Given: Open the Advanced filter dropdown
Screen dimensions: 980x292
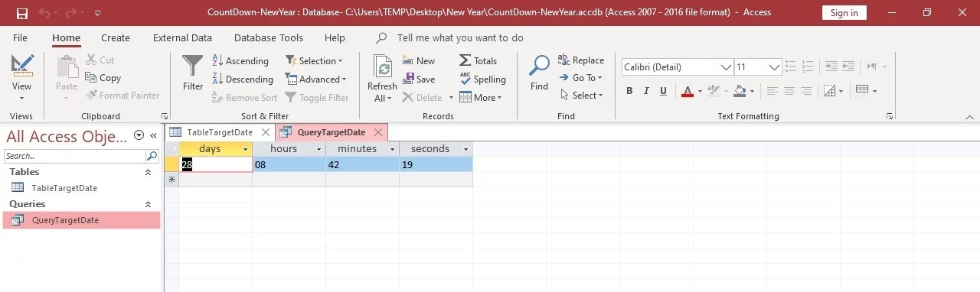Looking at the screenshot, I should 316,79.
